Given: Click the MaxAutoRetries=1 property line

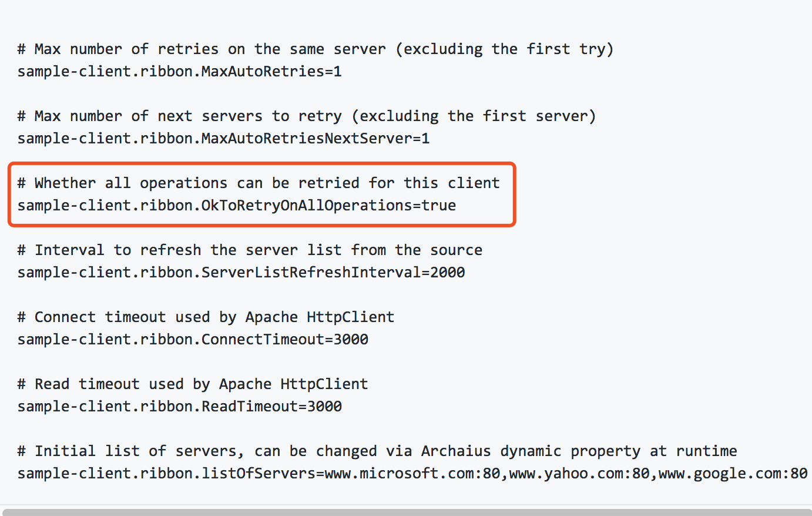Looking at the screenshot, I should pyautogui.click(x=179, y=72).
